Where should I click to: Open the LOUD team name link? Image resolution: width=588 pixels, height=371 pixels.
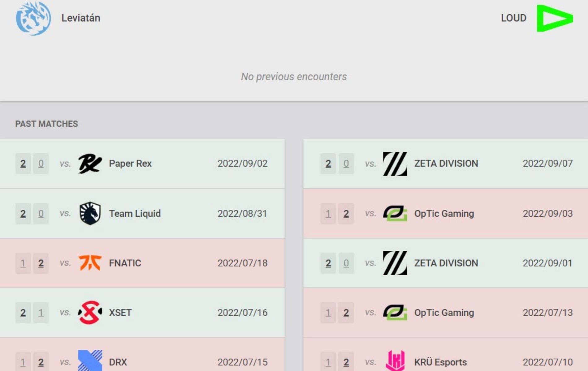pyautogui.click(x=514, y=18)
